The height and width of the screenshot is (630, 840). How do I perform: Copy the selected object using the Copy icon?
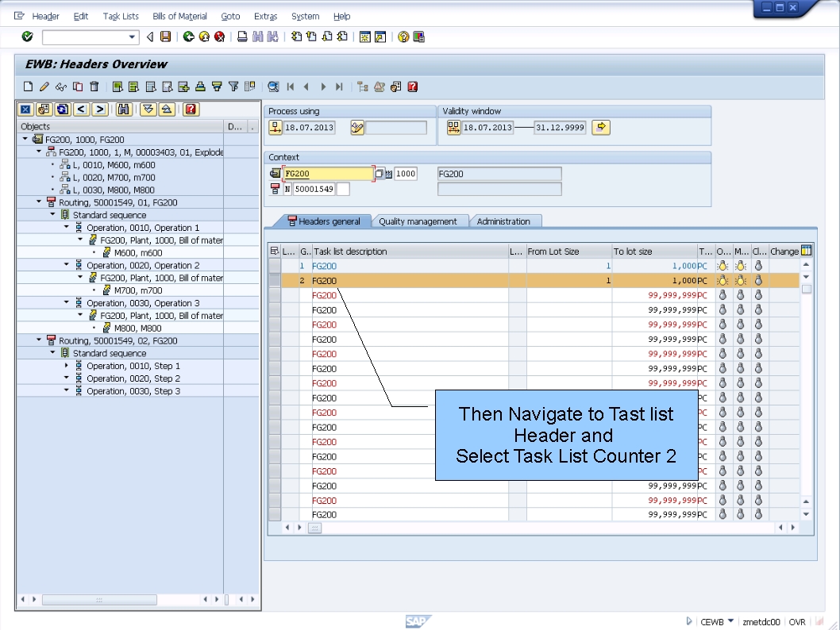tap(77, 86)
